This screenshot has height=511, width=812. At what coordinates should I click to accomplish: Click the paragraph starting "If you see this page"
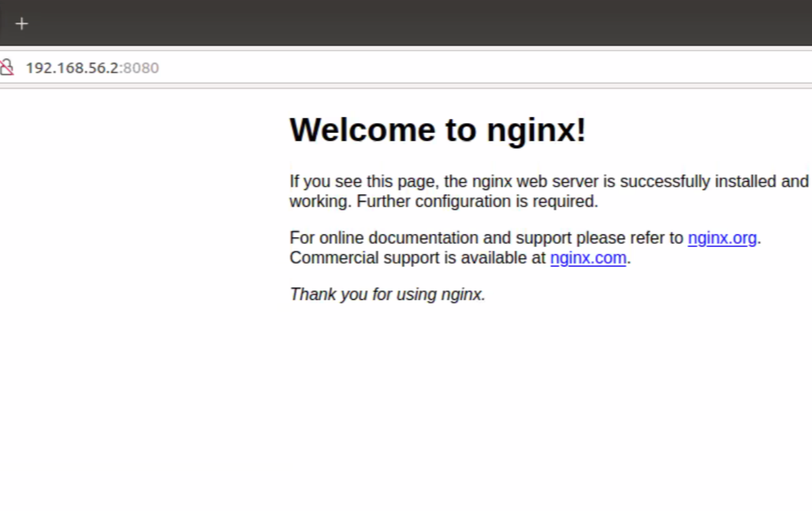[549, 191]
